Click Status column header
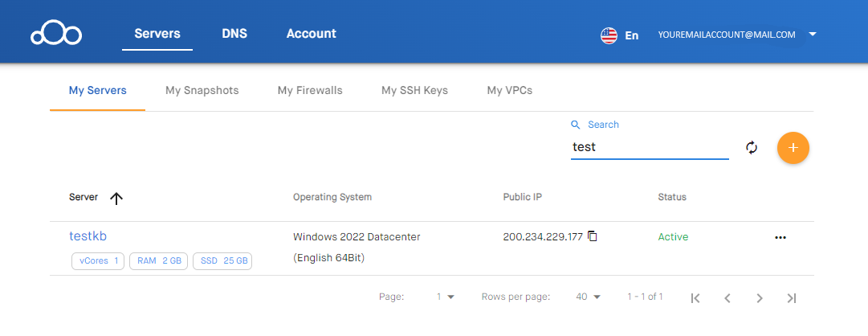 (672, 197)
